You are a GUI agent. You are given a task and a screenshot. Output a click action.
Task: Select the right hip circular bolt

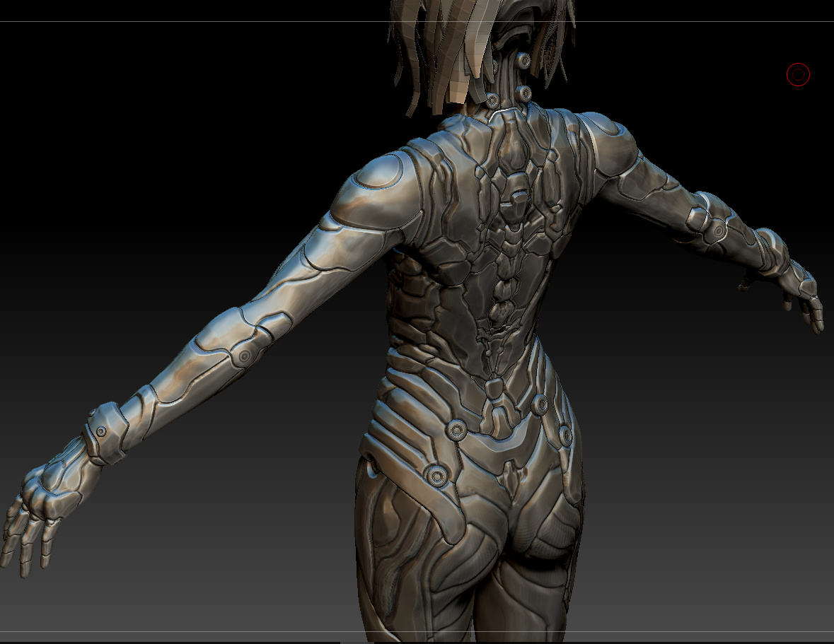coord(567,437)
